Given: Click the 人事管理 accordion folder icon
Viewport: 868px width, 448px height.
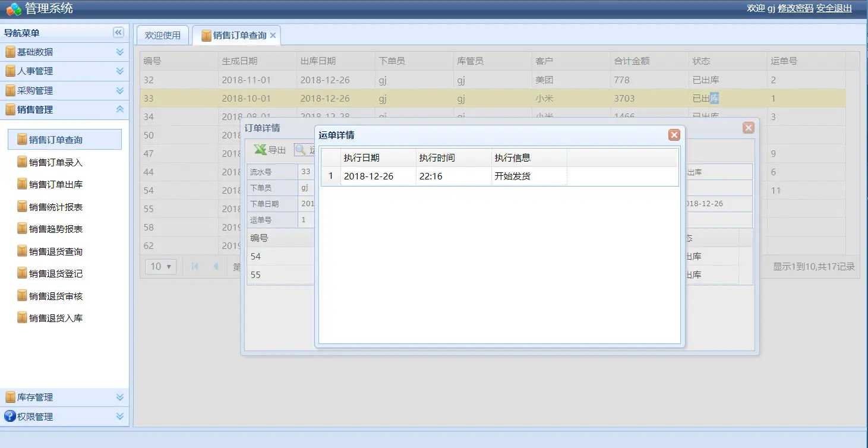Looking at the screenshot, I should click(x=10, y=71).
